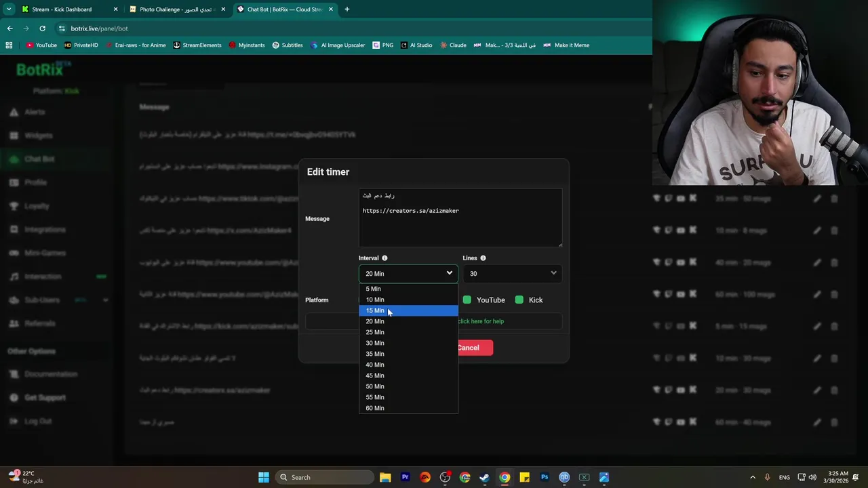Viewport: 868px width, 488px height.
Task: Focus the timer Message text area
Action: [460, 218]
